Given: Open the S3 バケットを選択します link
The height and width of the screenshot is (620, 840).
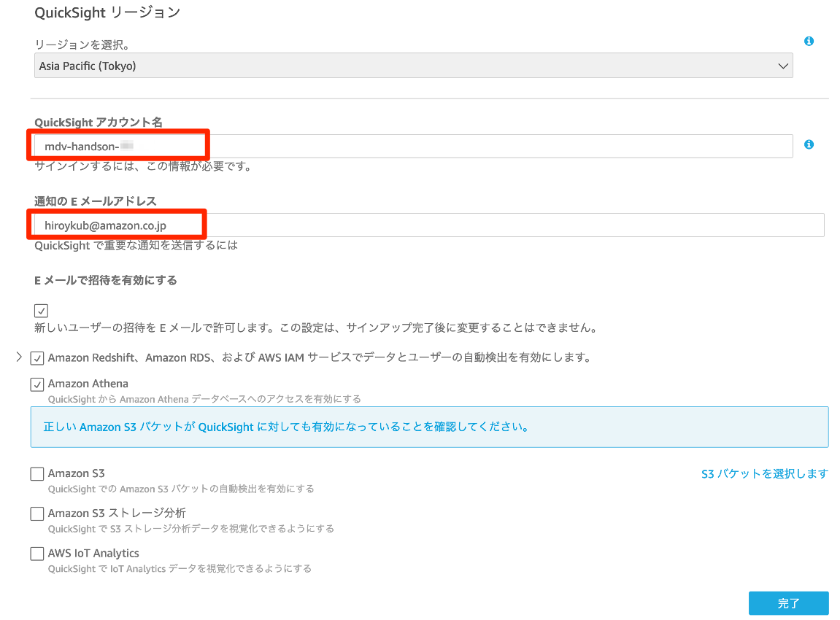Looking at the screenshot, I should click(x=764, y=474).
